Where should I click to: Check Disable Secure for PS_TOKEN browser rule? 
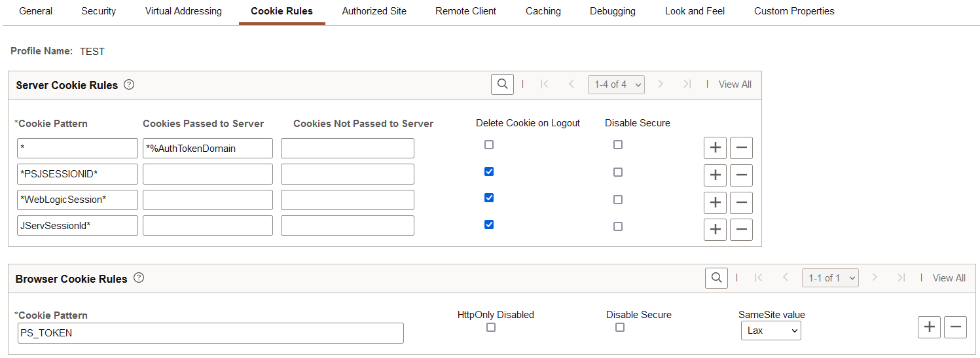click(x=620, y=327)
